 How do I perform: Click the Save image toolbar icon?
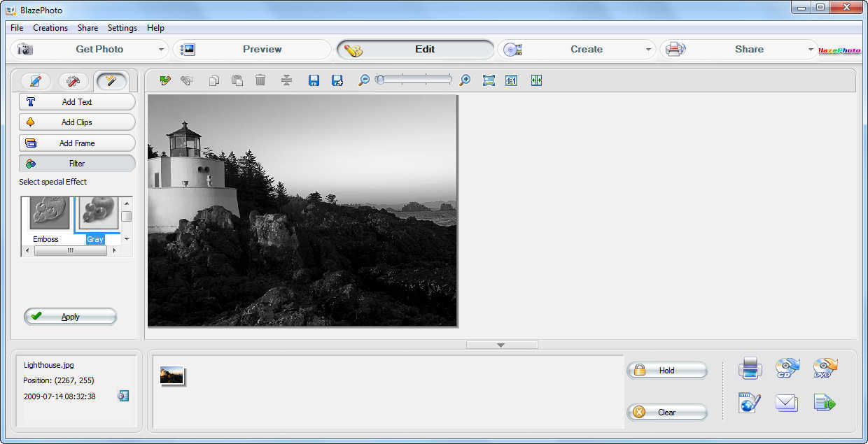[x=313, y=80]
